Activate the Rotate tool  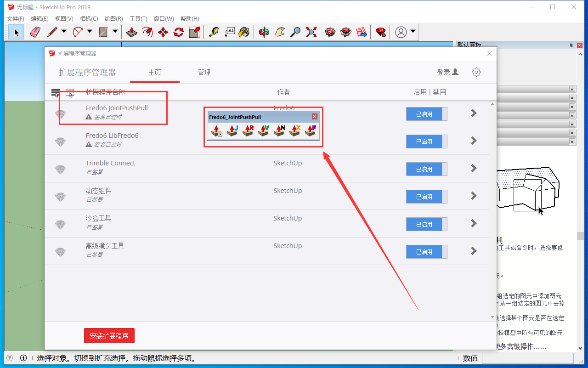(179, 32)
